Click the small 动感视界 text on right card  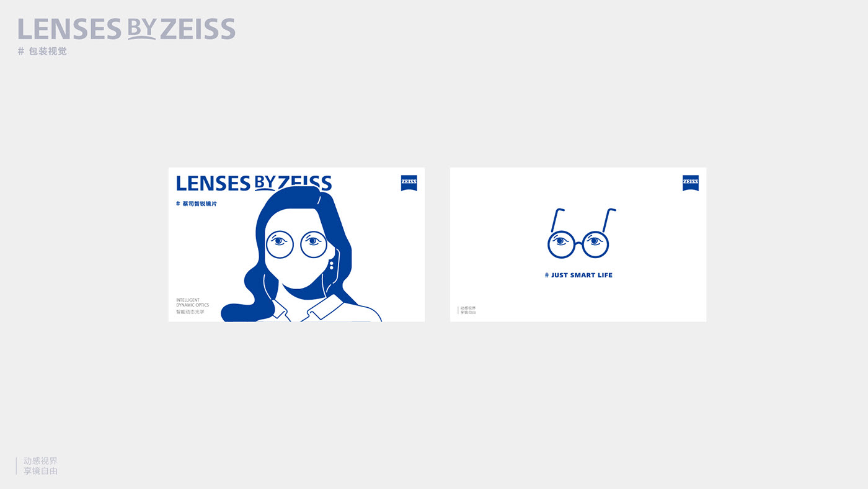(x=468, y=308)
